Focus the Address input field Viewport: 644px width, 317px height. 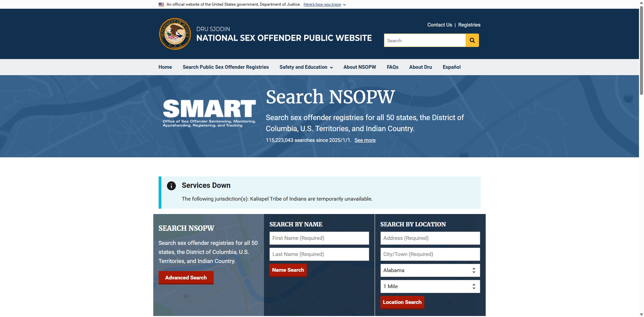click(430, 238)
